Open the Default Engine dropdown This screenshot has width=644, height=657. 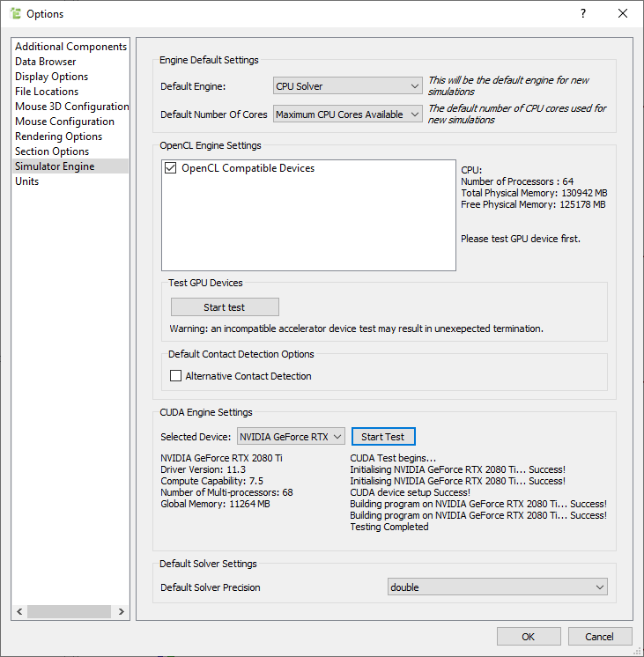[x=348, y=86]
